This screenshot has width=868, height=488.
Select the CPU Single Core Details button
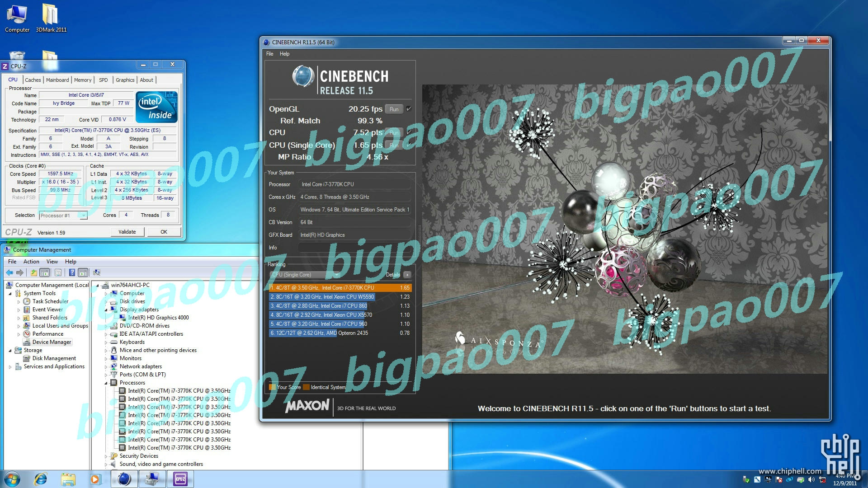point(407,275)
